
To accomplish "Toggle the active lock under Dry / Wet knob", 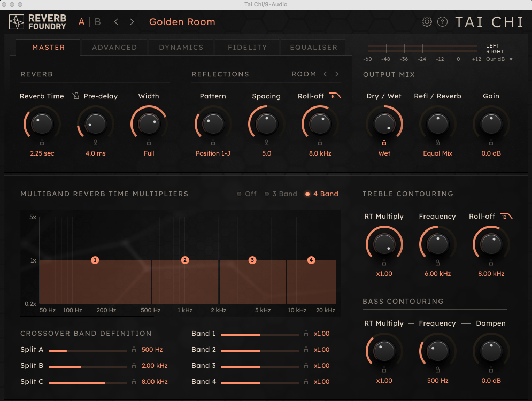I will coord(384,142).
